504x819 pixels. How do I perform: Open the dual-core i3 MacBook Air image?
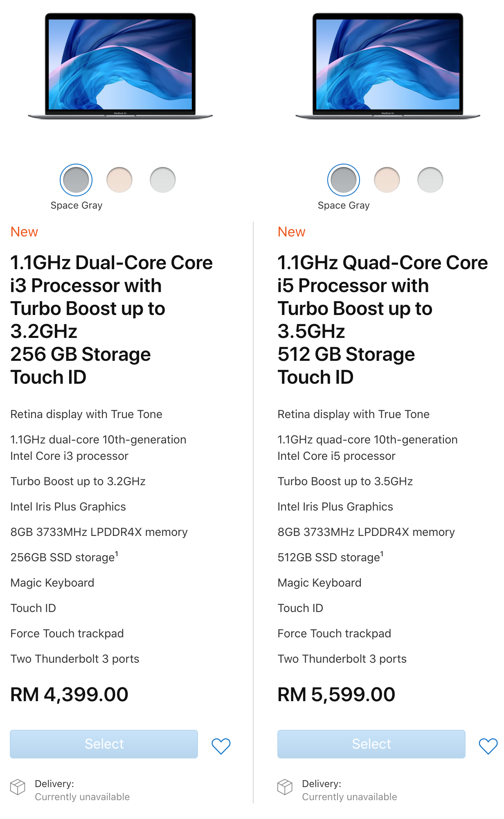[120, 66]
